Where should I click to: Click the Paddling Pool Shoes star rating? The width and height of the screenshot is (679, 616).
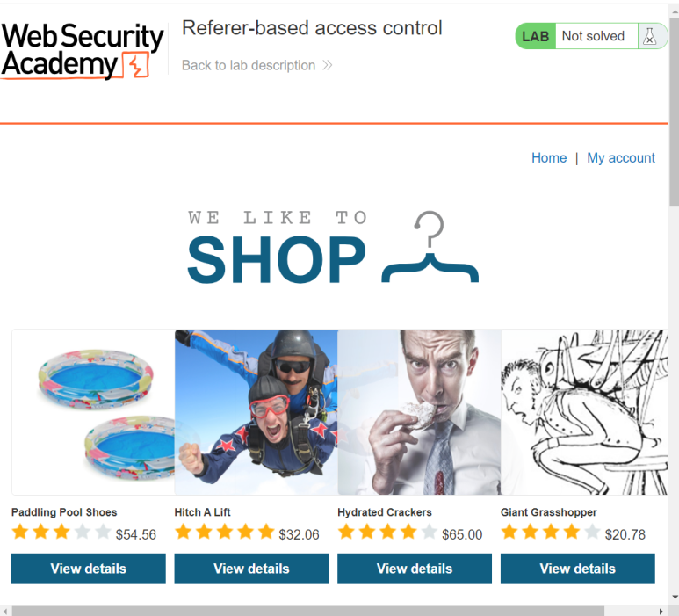click(61, 532)
